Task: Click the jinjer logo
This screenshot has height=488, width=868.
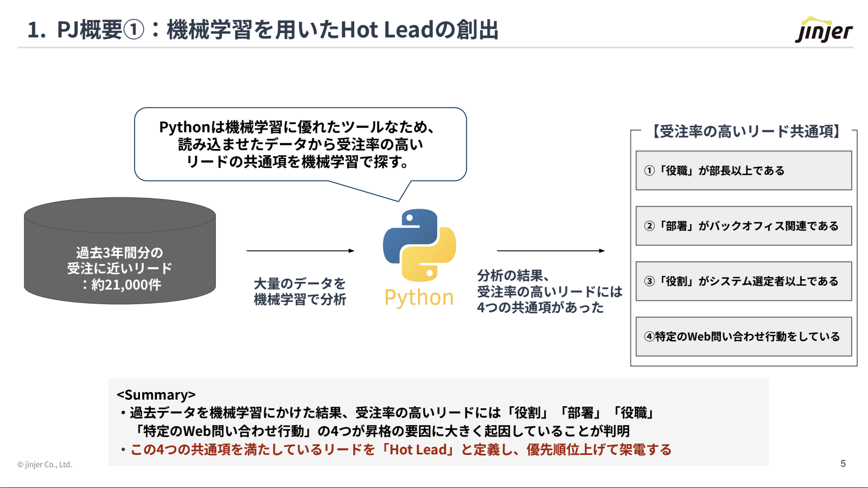Action: point(824,30)
